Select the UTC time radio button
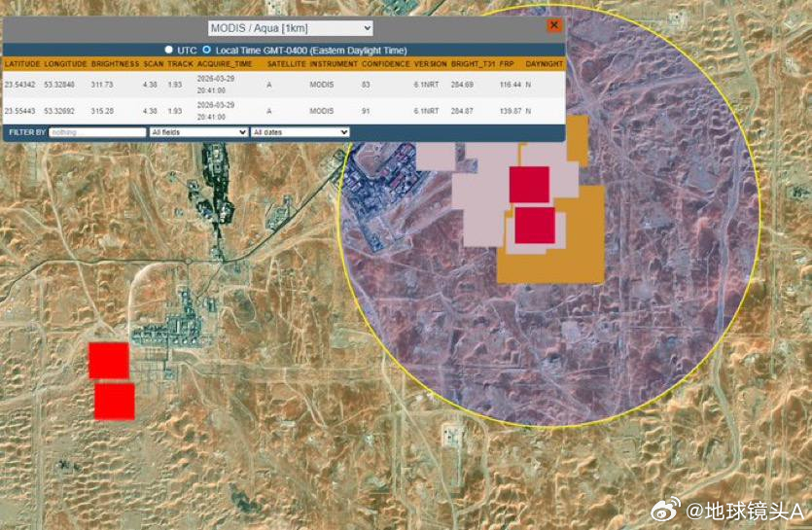This screenshot has width=812, height=530. 168,50
